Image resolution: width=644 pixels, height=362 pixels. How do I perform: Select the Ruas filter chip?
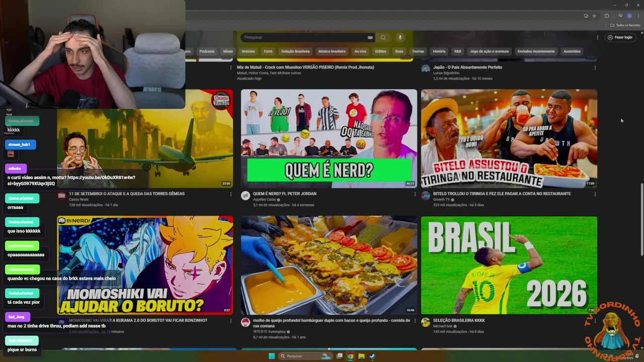[399, 51]
